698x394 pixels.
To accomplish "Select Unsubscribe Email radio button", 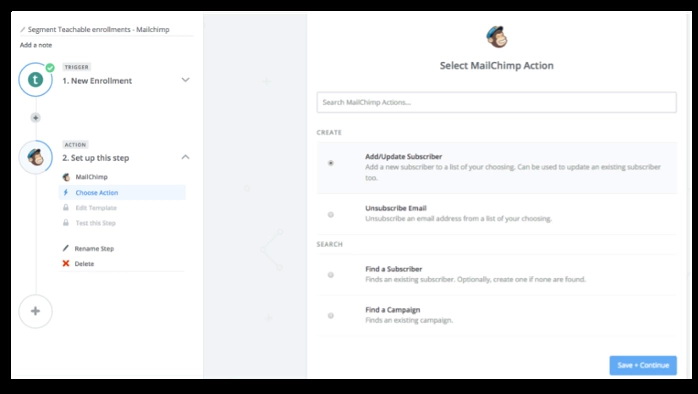I will 331,215.
